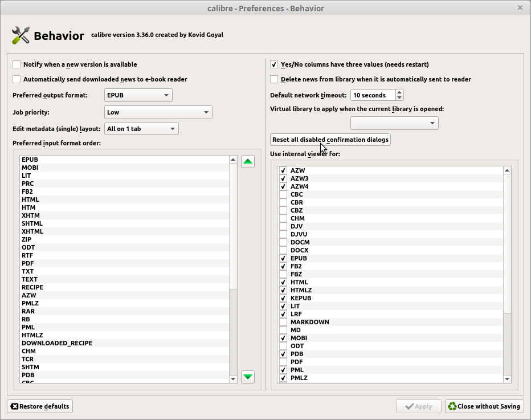
Task: Select MOBI in input format order list
Action: point(125,168)
